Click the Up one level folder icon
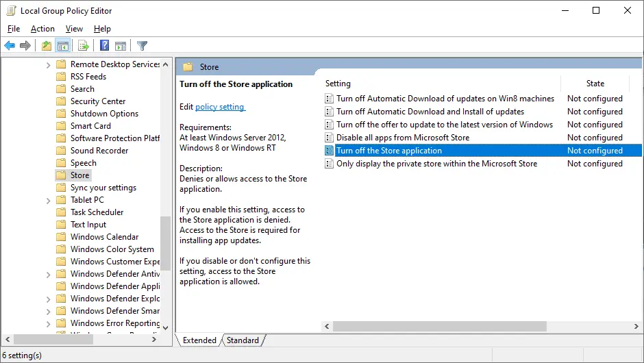644x363 pixels. pos(46,46)
